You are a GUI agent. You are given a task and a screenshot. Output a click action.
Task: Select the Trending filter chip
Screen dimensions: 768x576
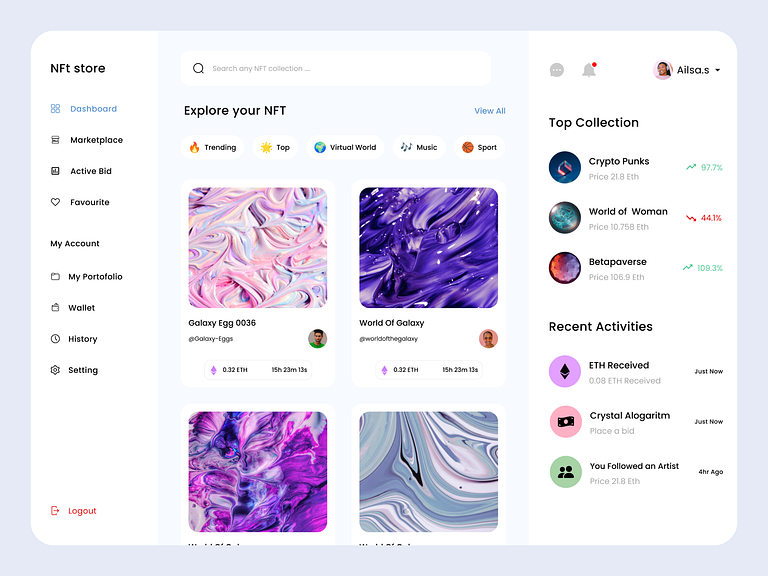point(212,147)
